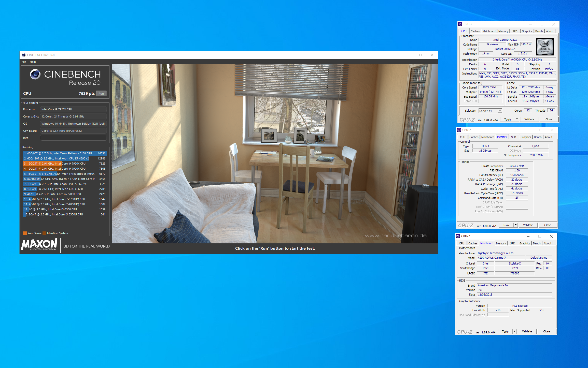Open the Tools dropdown arrow in Mainboard CPU-Z window
This screenshot has height=368, width=588.
pyautogui.click(x=514, y=331)
